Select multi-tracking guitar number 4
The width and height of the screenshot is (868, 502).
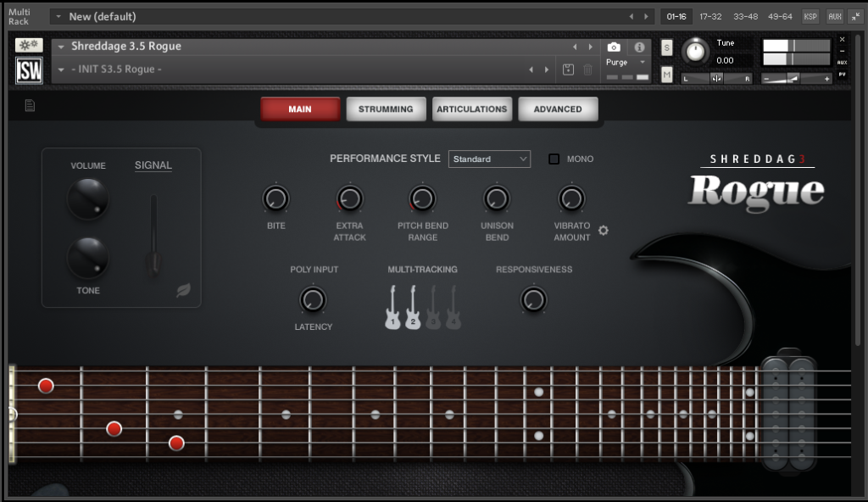453,308
